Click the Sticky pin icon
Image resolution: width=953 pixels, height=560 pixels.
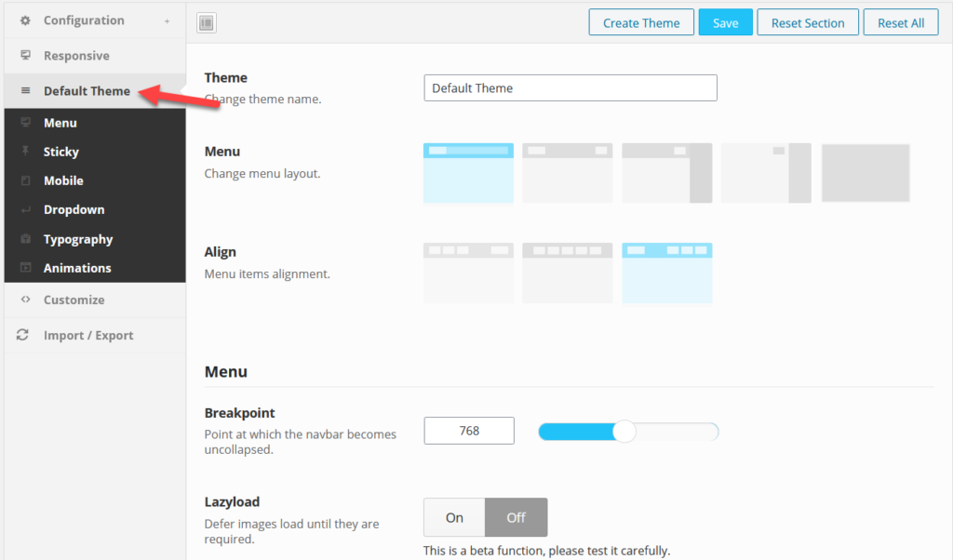click(25, 152)
